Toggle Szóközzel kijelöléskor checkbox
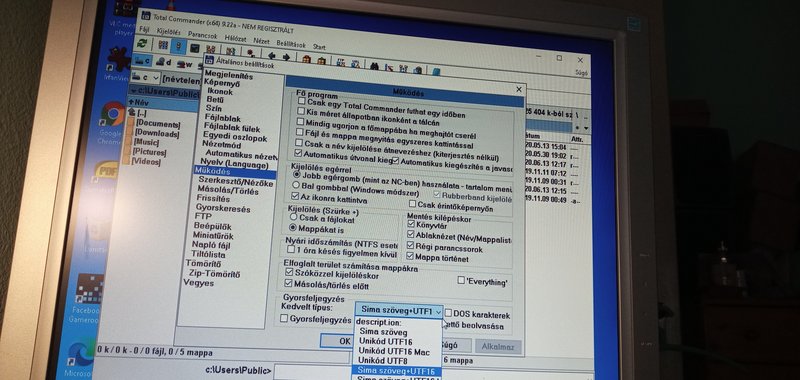 click(289, 273)
